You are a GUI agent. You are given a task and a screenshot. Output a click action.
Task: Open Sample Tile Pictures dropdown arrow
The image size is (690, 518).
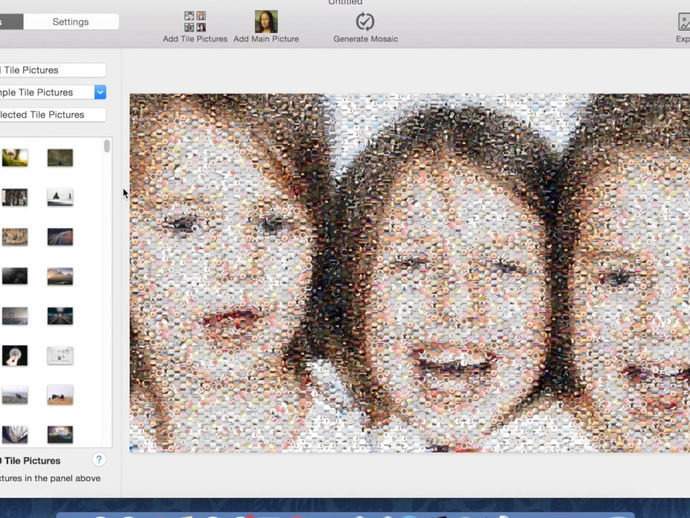tap(100, 92)
